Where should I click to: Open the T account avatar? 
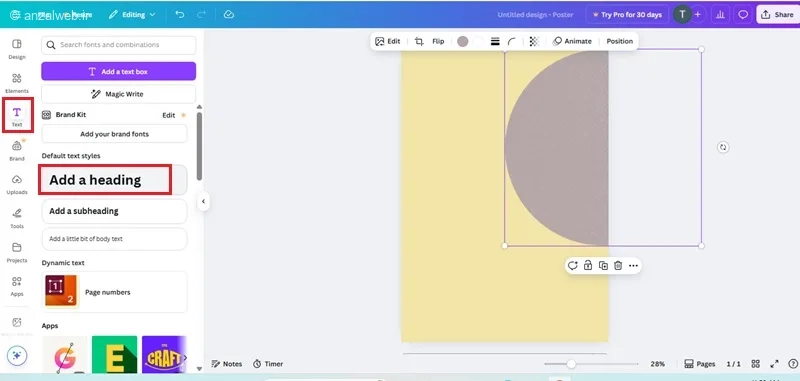(682, 14)
